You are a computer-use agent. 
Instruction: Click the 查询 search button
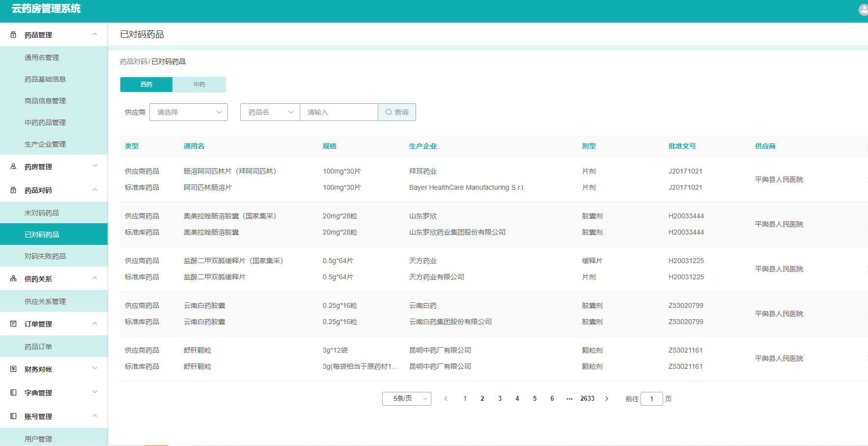click(x=397, y=112)
